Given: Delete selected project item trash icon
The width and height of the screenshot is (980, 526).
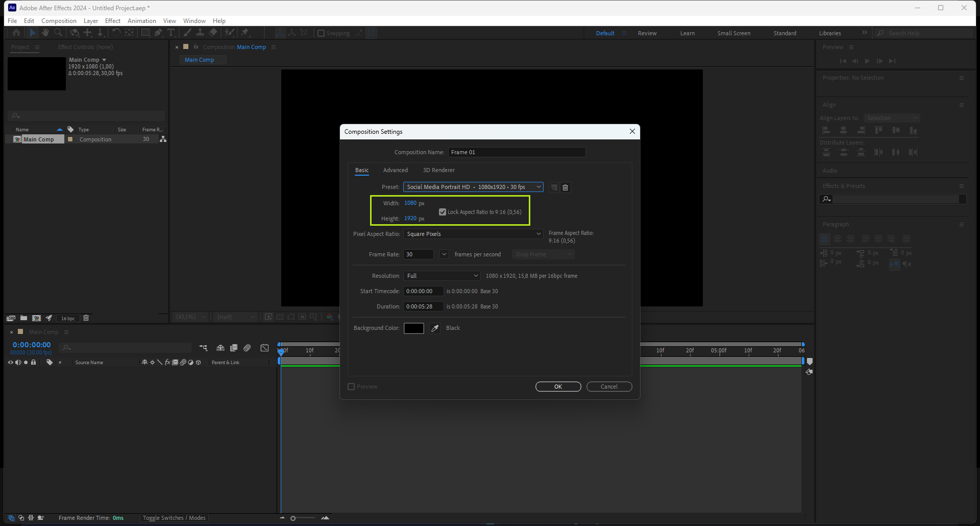Looking at the screenshot, I should click(x=86, y=318).
